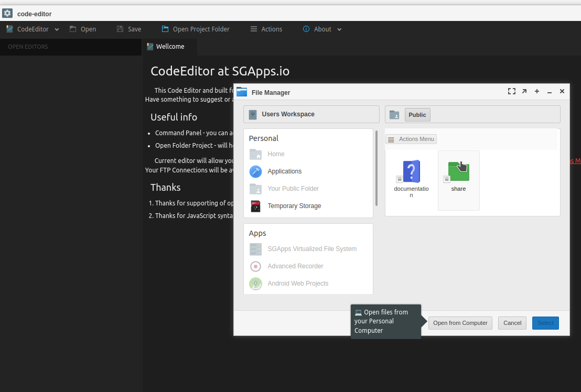The width and height of the screenshot is (581, 392).
Task: Click the lock badge on share folder
Action: [x=447, y=179]
